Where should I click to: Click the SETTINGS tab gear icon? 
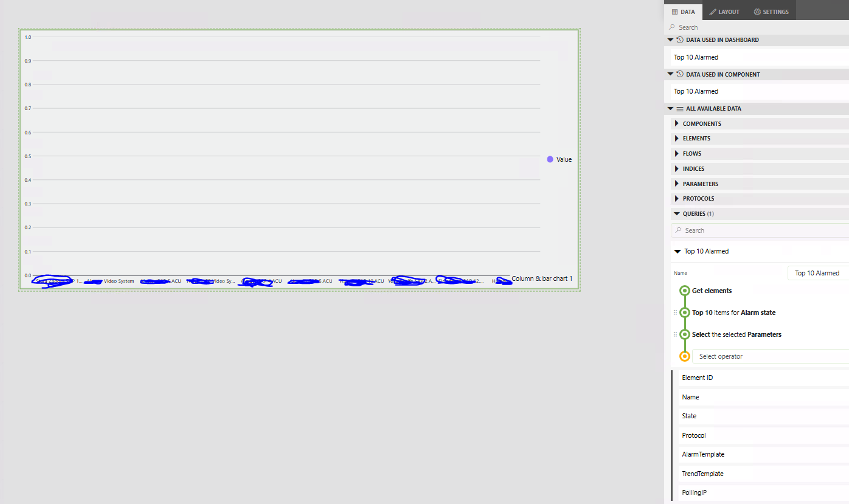point(757,12)
